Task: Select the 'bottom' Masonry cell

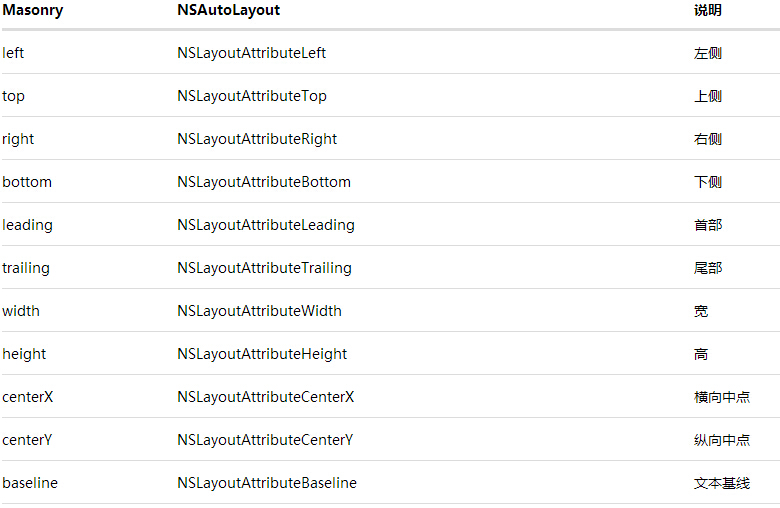Action: [x=27, y=182]
